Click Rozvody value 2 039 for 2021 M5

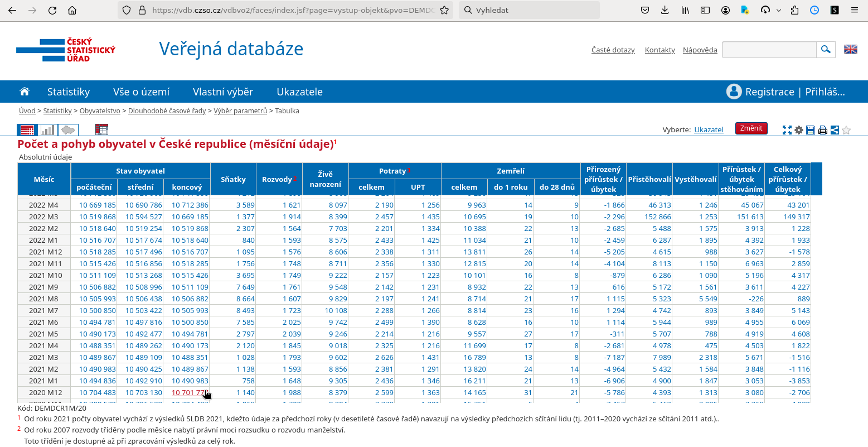[292, 334]
